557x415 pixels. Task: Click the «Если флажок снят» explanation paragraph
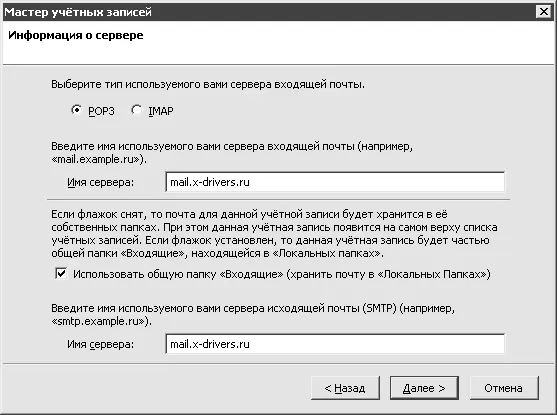pos(274,234)
